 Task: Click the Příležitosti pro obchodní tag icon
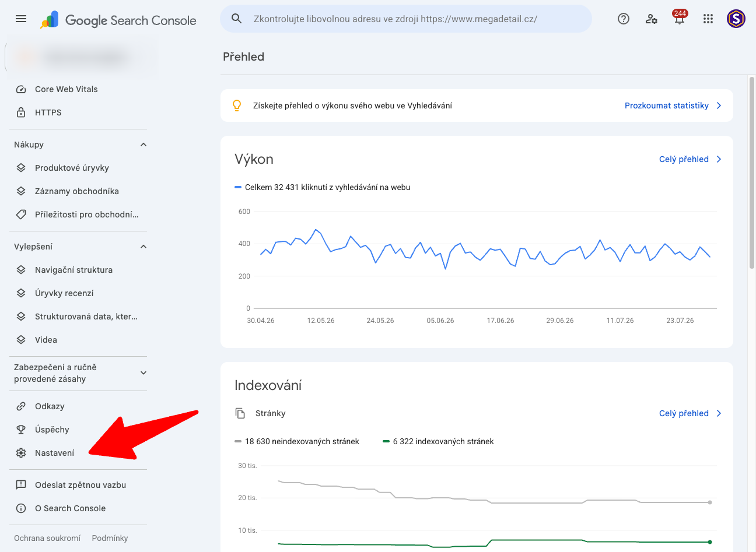(21, 215)
